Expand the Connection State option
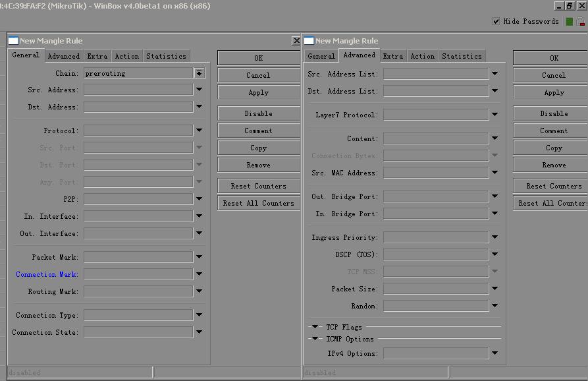Viewport: 588px width, 381px height. pyautogui.click(x=199, y=332)
